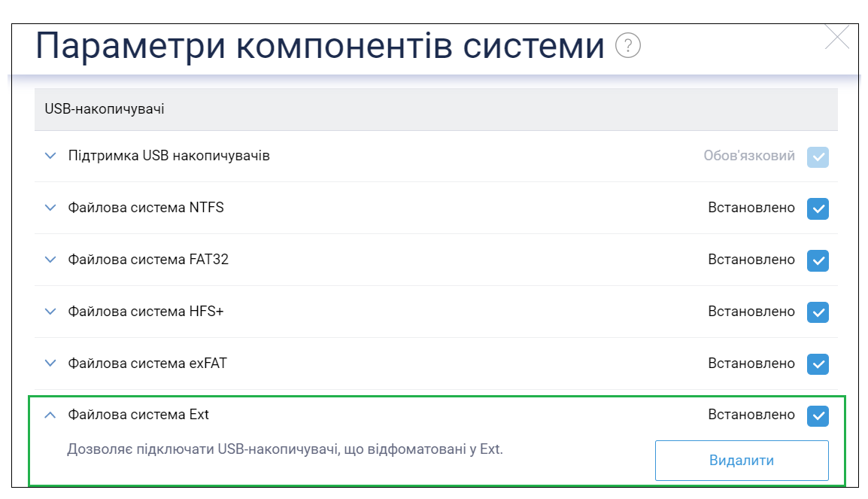Expand the HFS+ file system row
The image size is (868, 499).
(x=50, y=312)
